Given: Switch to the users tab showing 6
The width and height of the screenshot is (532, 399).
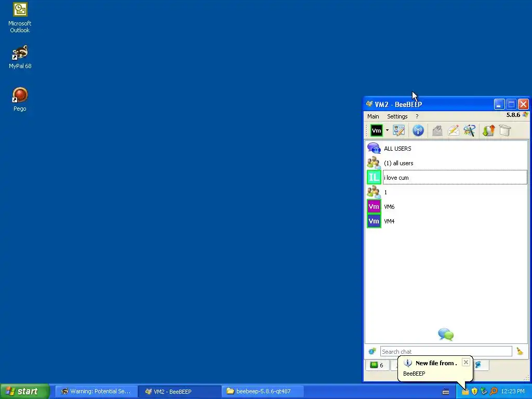Looking at the screenshot, I should [x=377, y=365].
